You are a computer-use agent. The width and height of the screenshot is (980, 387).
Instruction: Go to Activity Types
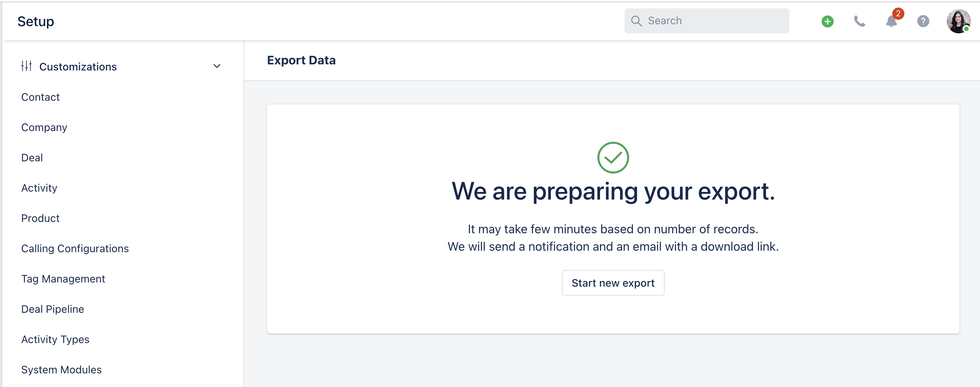(x=55, y=339)
